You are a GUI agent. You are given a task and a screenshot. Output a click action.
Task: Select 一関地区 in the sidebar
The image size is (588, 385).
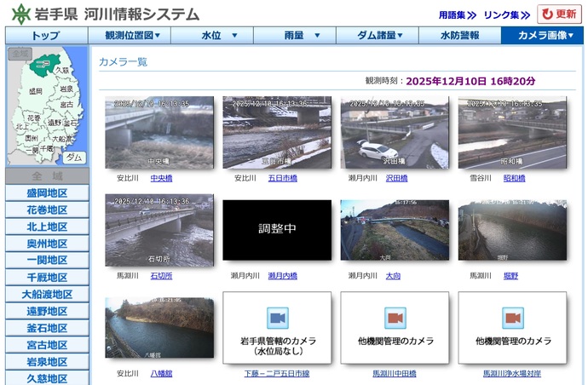pyautogui.click(x=47, y=260)
